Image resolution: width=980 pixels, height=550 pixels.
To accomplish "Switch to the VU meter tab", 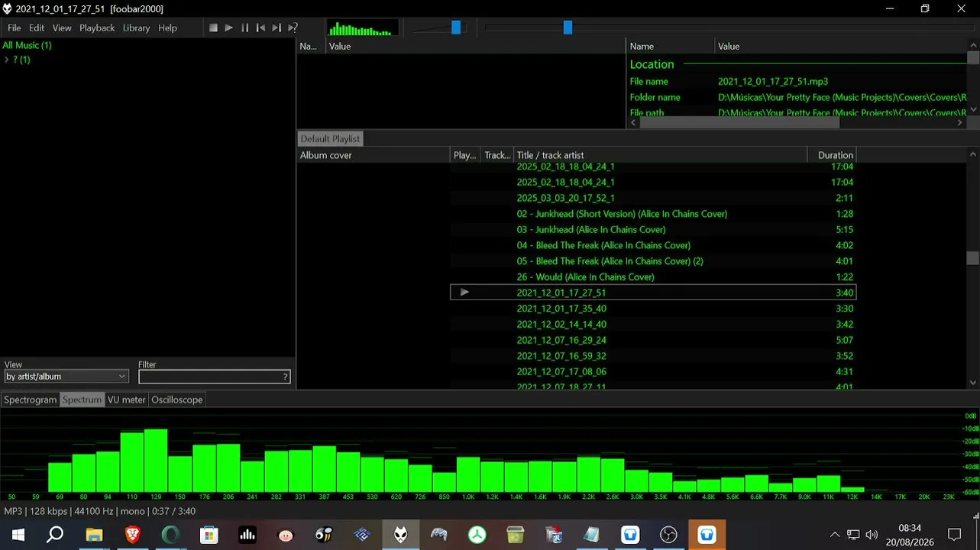I will (x=126, y=400).
